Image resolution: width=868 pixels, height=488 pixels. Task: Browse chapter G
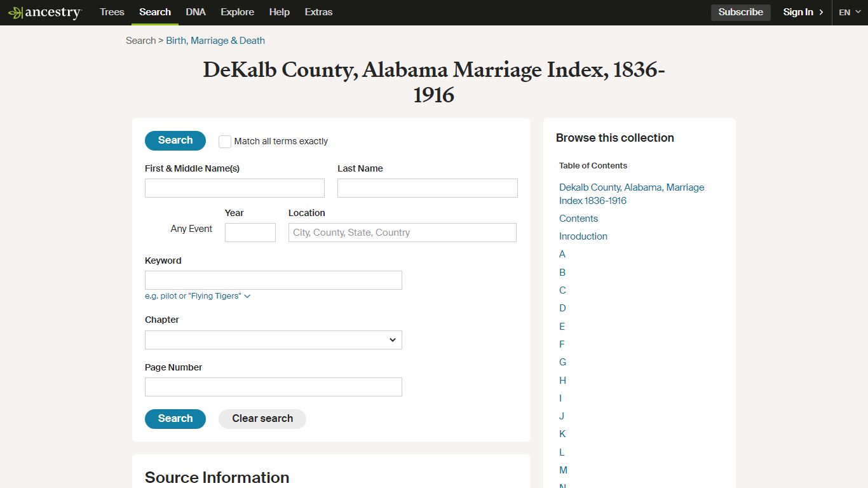click(563, 362)
